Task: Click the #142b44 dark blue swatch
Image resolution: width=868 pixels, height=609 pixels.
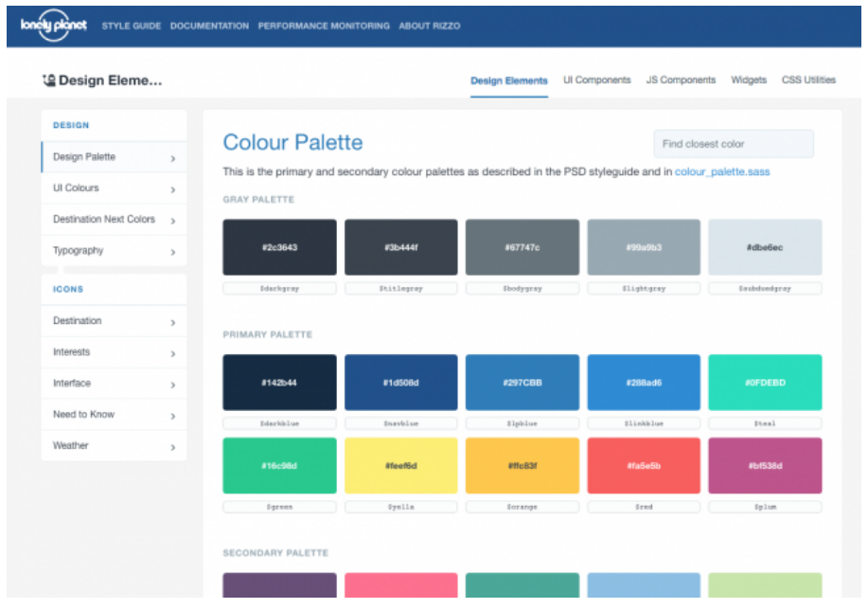Action: click(279, 383)
